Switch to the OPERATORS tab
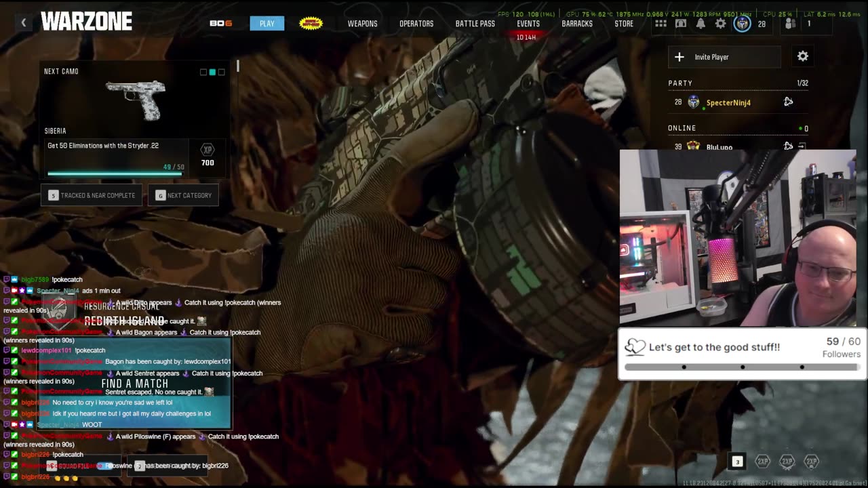Viewport: 868px width, 488px height. click(x=416, y=23)
